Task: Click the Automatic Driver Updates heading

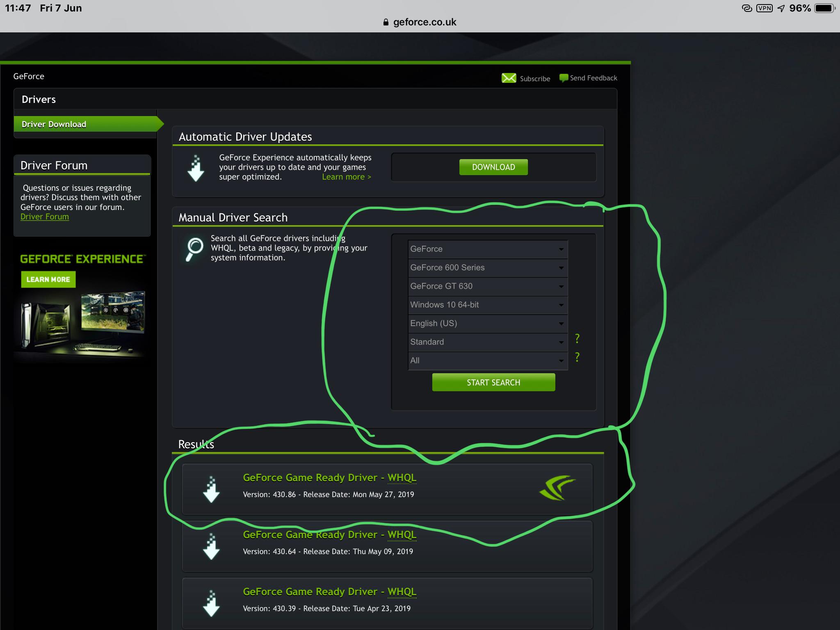Action: pos(245,137)
